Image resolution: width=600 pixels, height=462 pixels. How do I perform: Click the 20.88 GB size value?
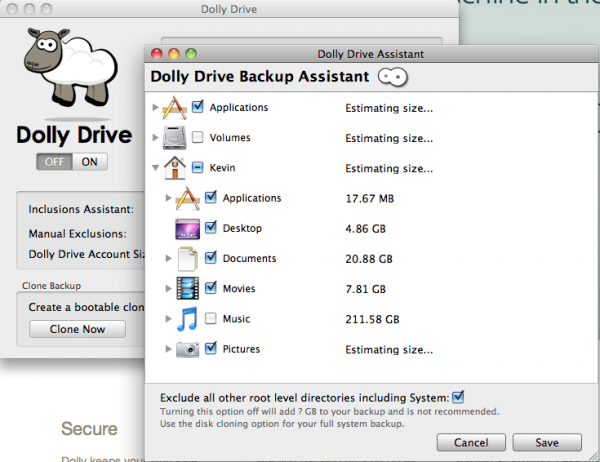point(369,259)
